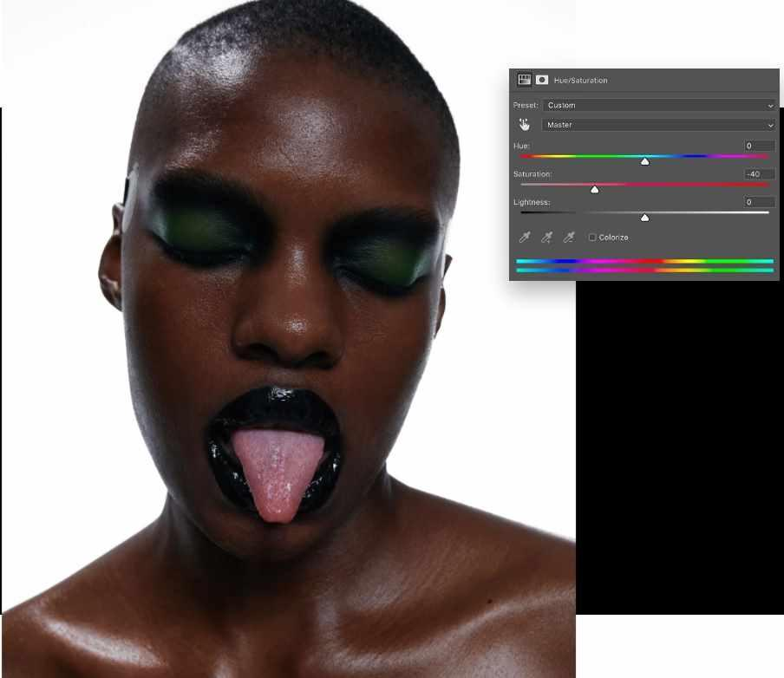The width and height of the screenshot is (784, 678).
Task: Click the pink tongue in the photo
Action: pos(278,473)
